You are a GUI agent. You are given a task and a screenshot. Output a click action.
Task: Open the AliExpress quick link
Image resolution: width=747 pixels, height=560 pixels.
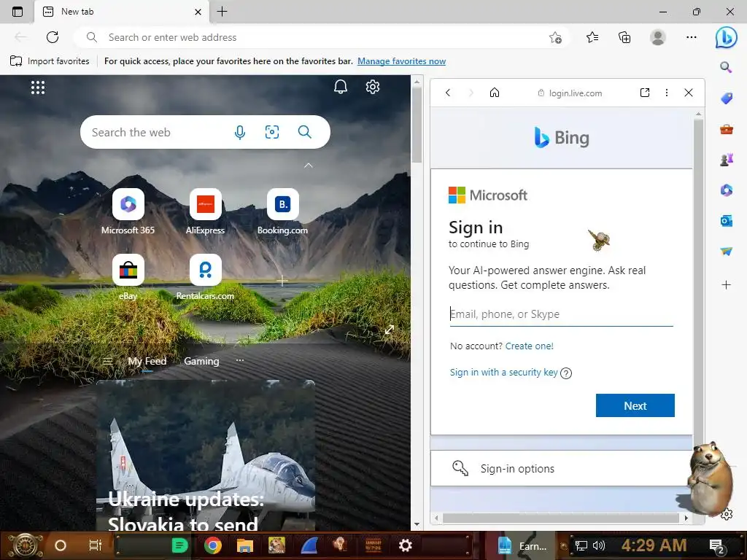[205, 211]
